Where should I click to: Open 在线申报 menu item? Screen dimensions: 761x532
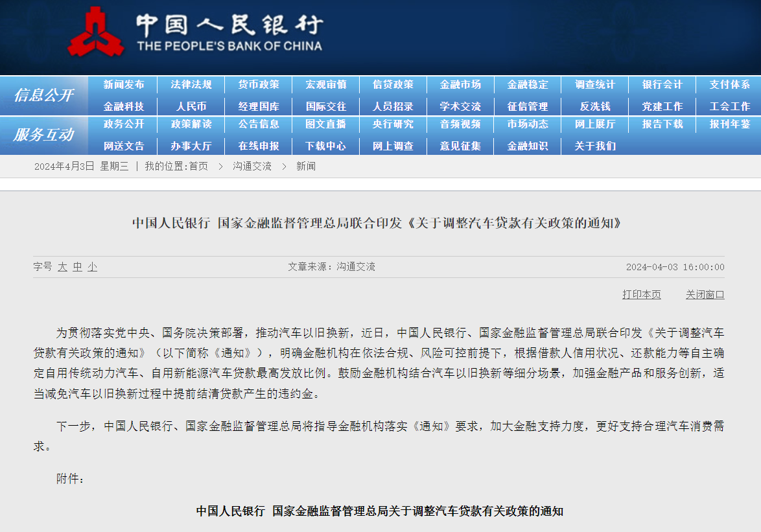pyautogui.click(x=259, y=146)
